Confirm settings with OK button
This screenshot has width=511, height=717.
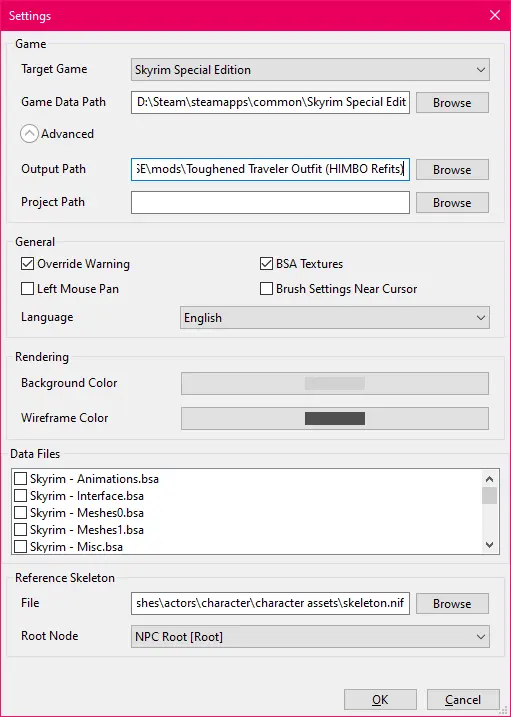point(380,700)
